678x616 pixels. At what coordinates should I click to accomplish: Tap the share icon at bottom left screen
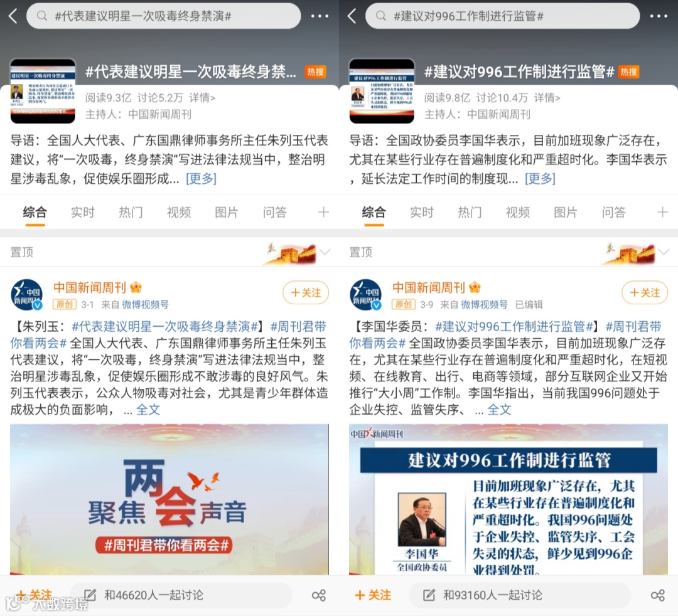pyautogui.click(x=319, y=595)
